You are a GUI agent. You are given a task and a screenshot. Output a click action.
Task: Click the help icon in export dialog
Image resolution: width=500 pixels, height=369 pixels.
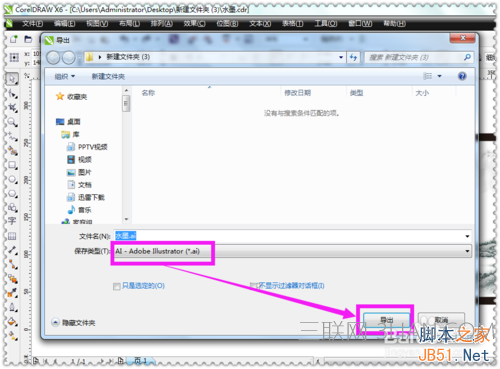(462, 76)
